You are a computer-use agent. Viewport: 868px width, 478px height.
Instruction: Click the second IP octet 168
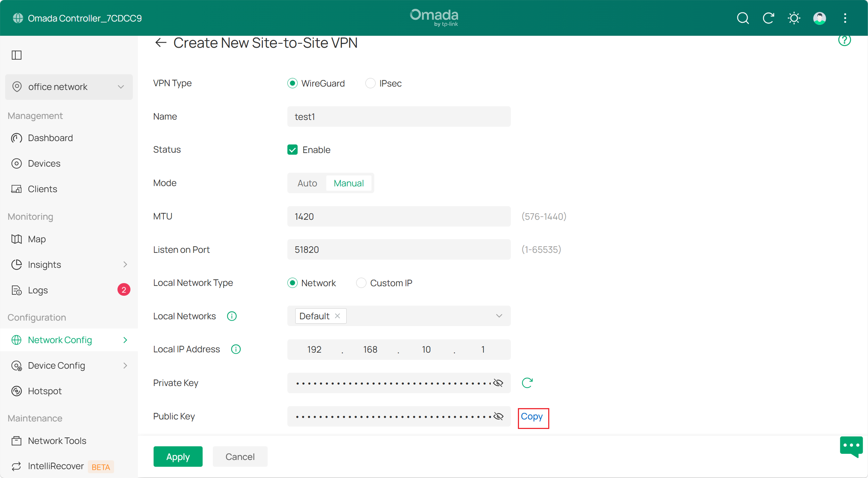(x=370, y=349)
